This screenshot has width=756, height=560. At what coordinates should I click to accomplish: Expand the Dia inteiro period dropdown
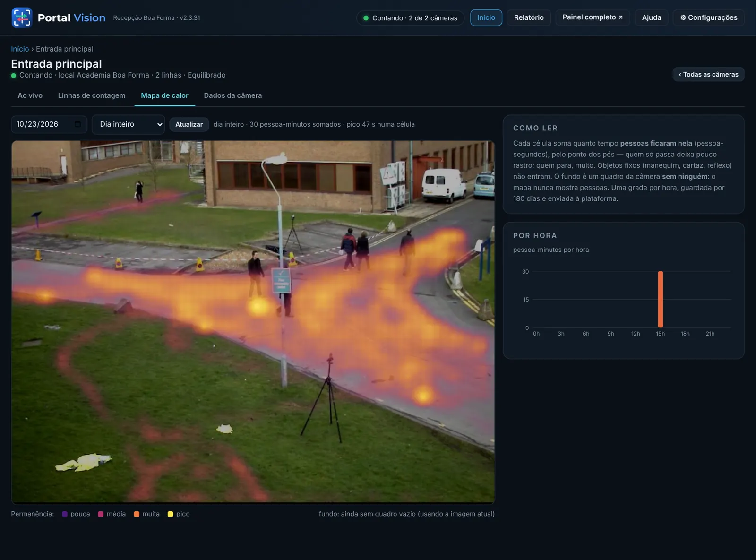(x=128, y=124)
